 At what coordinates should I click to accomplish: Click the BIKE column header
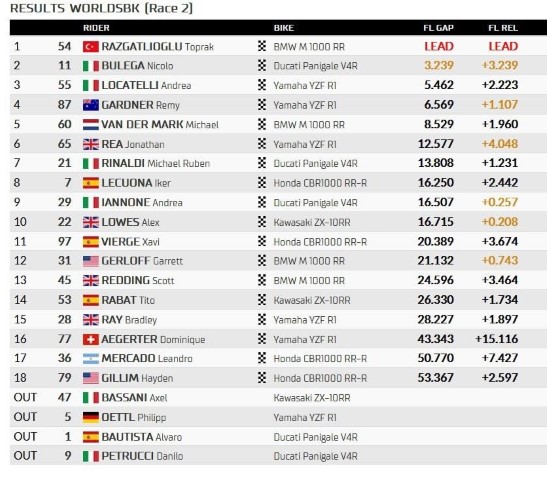pyautogui.click(x=284, y=28)
